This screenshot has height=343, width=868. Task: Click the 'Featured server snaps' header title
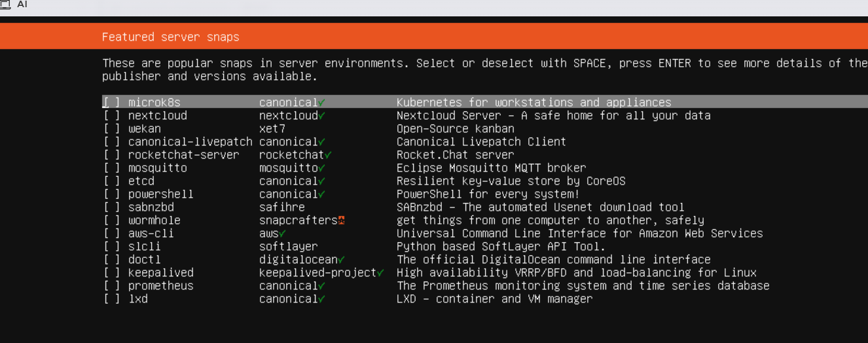coord(171,37)
